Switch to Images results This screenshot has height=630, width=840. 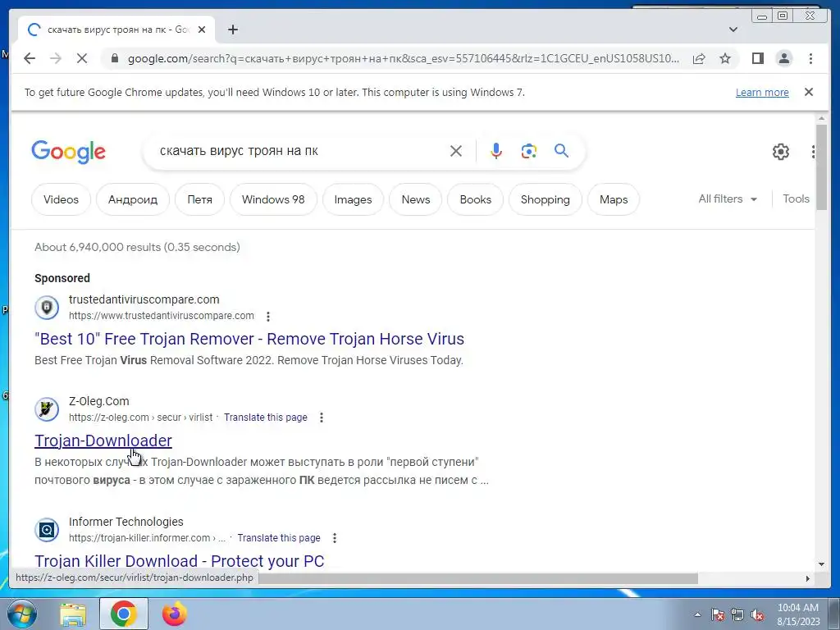[x=353, y=199]
